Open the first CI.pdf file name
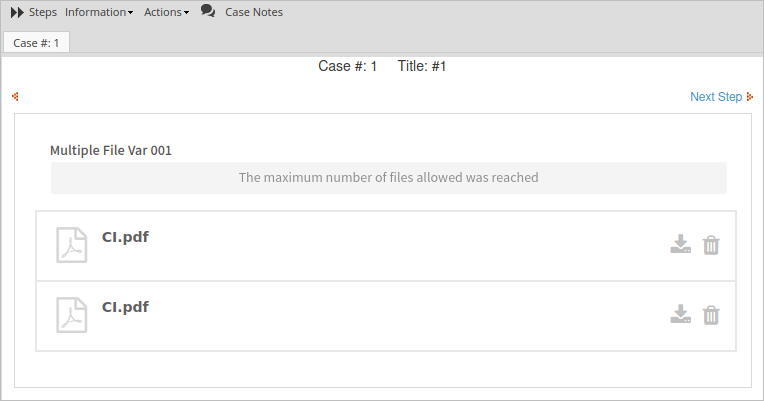 tap(125, 237)
